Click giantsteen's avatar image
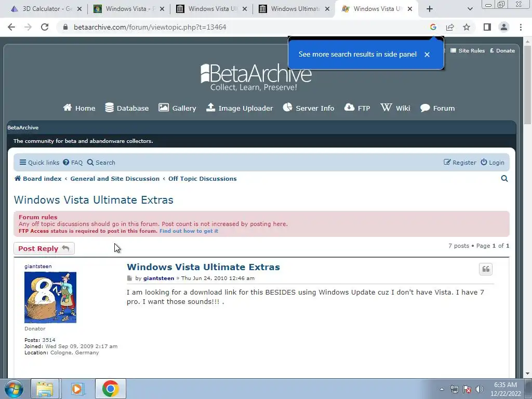 (x=50, y=297)
